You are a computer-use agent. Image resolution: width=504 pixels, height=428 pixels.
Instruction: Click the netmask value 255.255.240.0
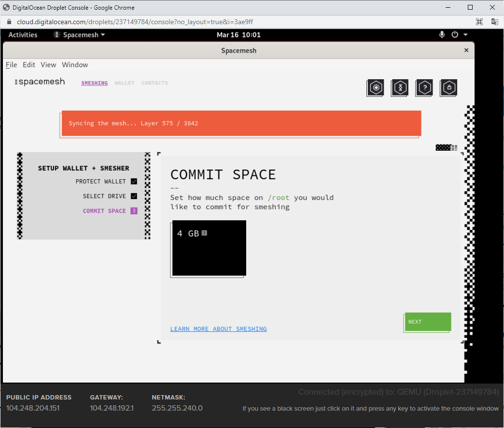pyautogui.click(x=177, y=408)
